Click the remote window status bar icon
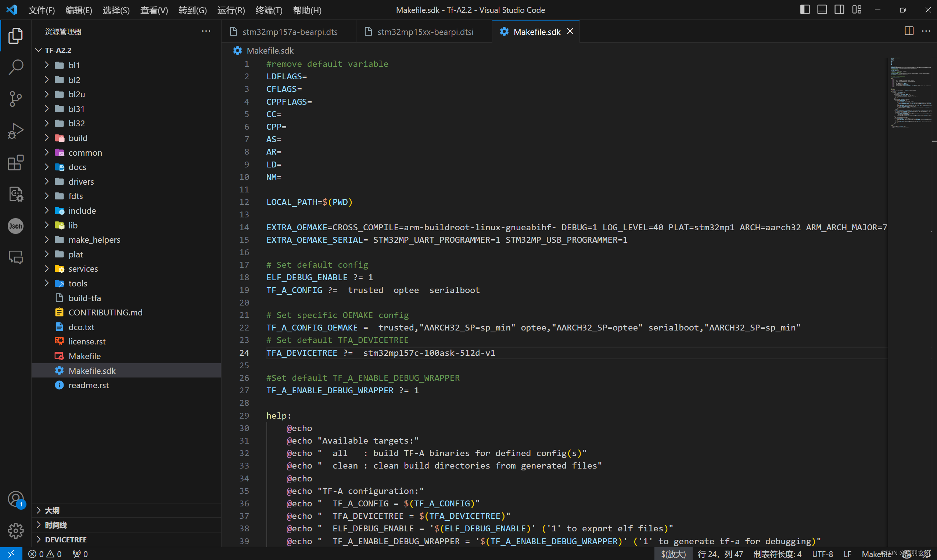Screen dimensions: 937x560 pyautogui.click(x=11, y=554)
